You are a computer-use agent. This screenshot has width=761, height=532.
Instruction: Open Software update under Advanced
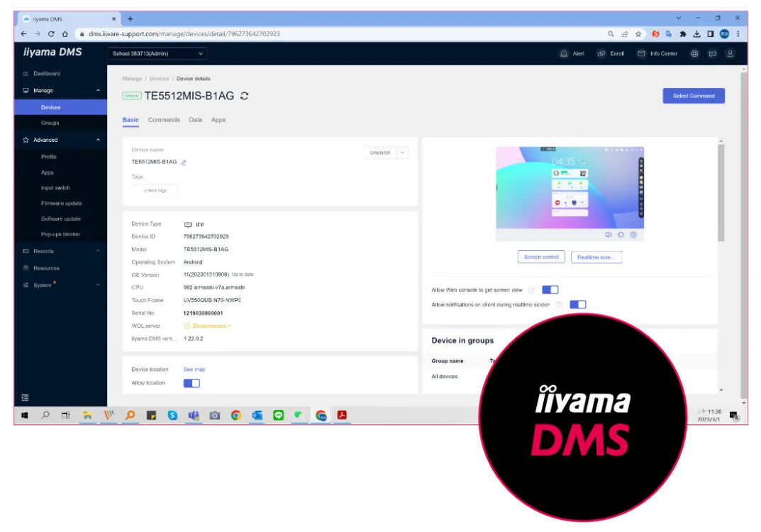(x=61, y=219)
